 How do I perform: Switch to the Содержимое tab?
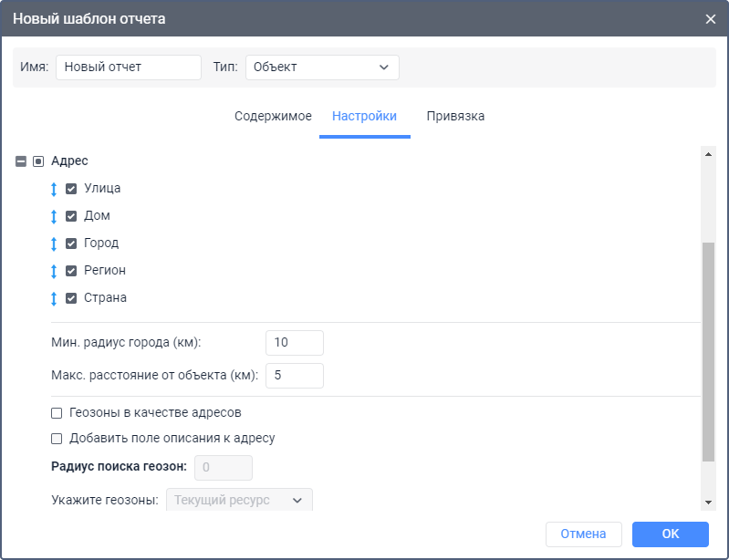pyautogui.click(x=273, y=117)
